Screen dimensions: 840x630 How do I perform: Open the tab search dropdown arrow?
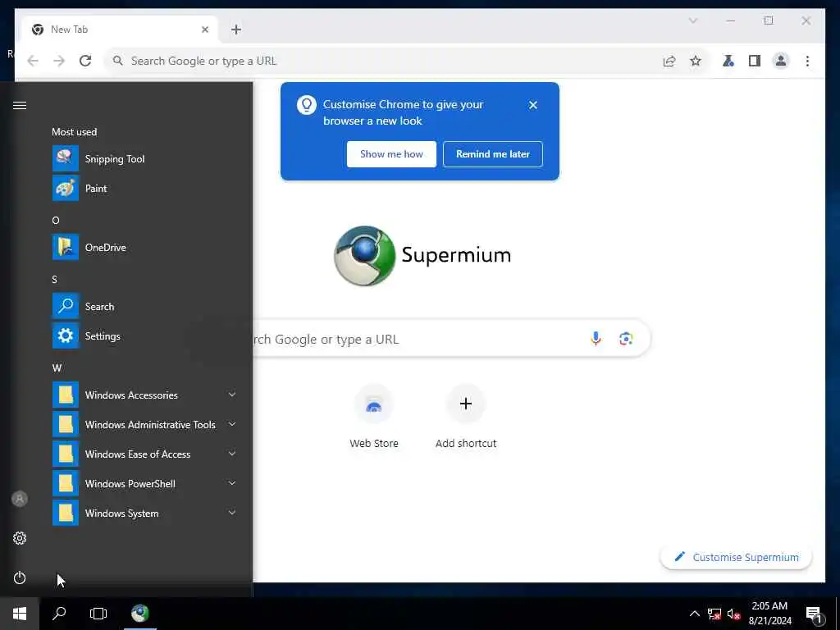coord(692,21)
